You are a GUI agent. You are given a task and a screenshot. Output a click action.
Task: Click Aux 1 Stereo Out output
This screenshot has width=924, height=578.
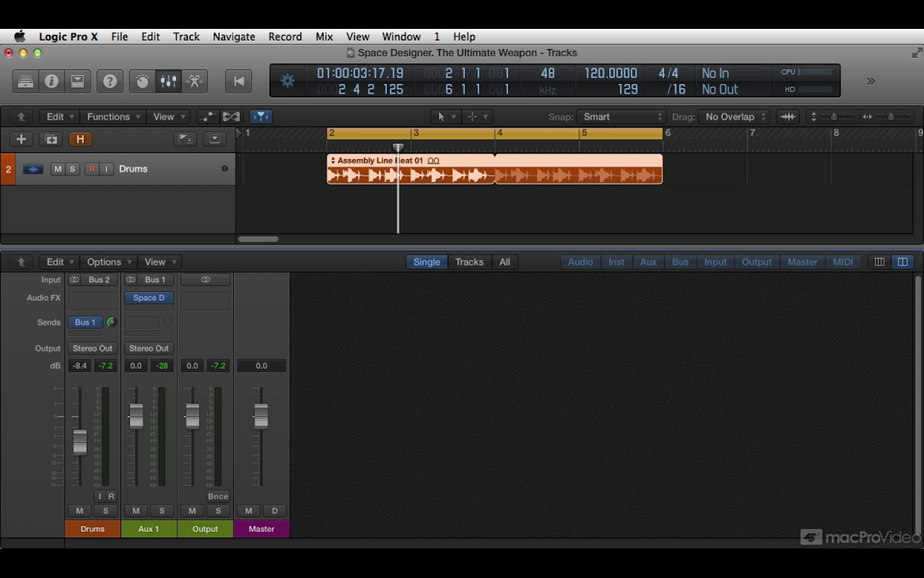[149, 348]
